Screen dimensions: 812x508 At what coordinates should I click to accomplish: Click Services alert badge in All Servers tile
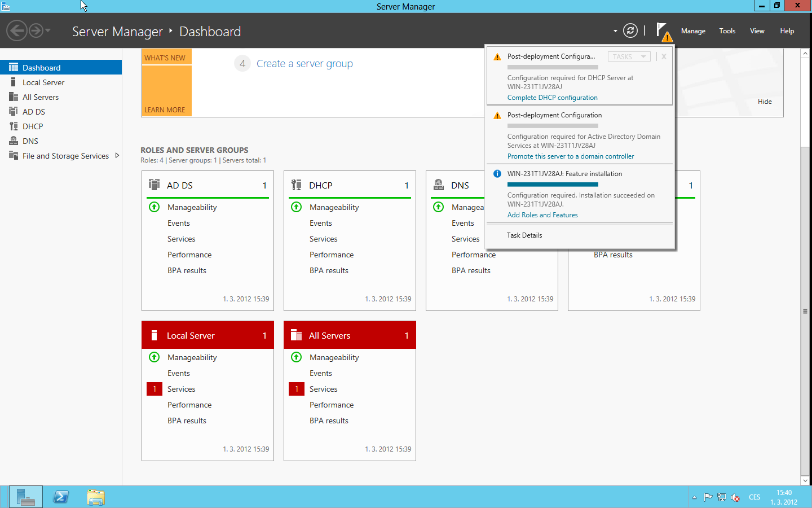tap(297, 389)
